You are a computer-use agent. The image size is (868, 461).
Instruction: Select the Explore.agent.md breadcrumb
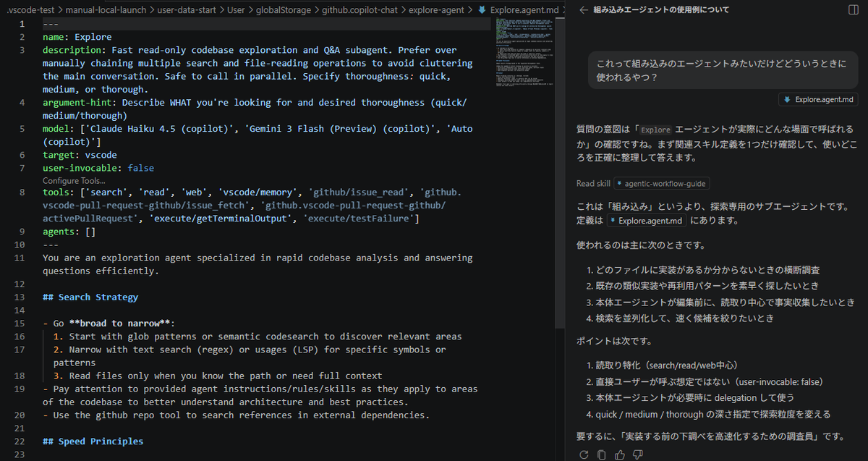(x=519, y=10)
